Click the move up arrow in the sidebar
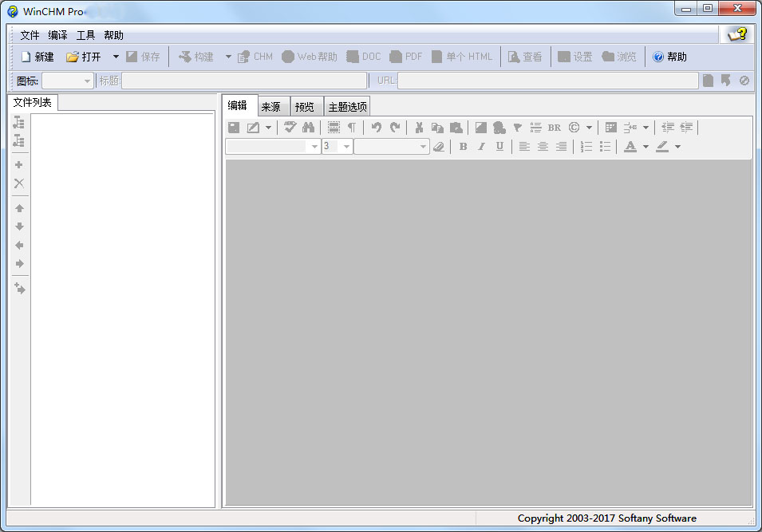Screen dimensions: 762x532 (x=19, y=208)
